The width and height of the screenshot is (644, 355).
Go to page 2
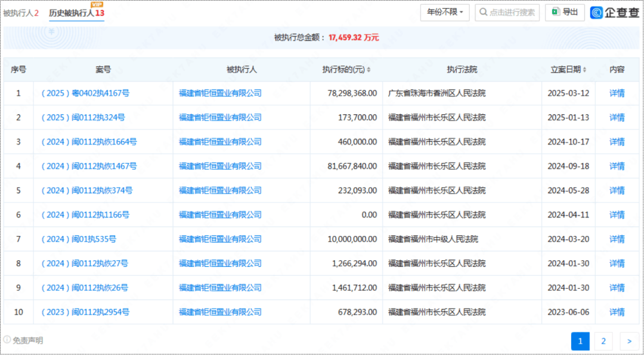pos(603,341)
